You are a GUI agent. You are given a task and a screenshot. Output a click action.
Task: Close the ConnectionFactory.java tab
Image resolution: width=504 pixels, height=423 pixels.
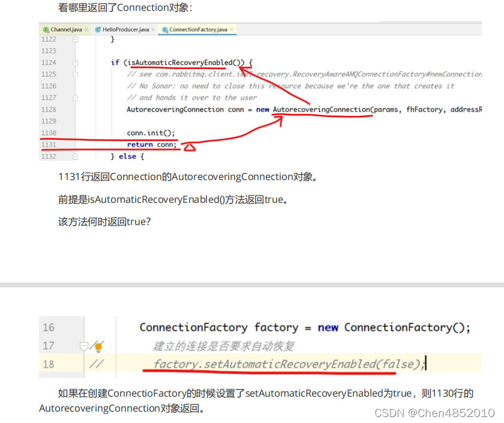232,29
